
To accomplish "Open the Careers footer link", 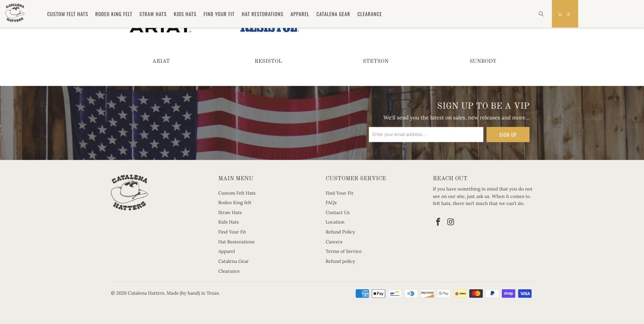I will click(x=334, y=242).
